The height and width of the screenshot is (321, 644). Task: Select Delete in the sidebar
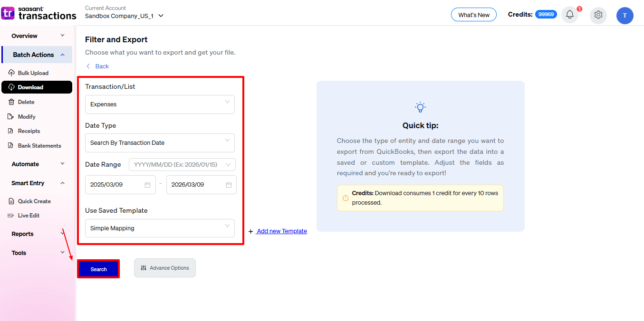click(26, 102)
